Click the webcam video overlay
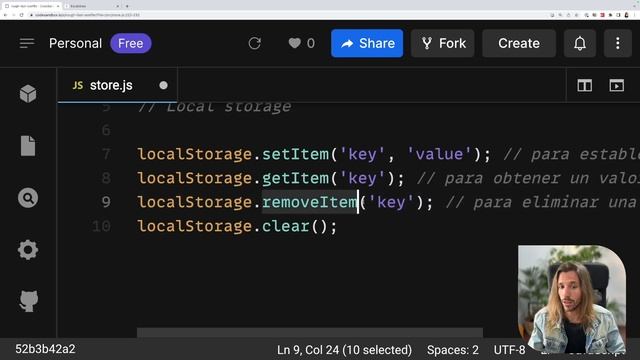Screen dimensions: 640x360 click(x=572, y=299)
